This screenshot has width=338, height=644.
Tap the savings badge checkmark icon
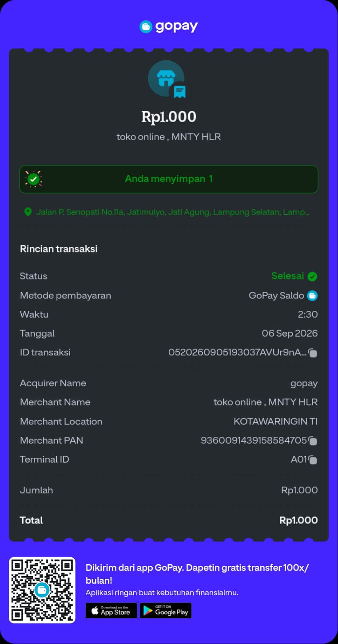click(x=33, y=179)
